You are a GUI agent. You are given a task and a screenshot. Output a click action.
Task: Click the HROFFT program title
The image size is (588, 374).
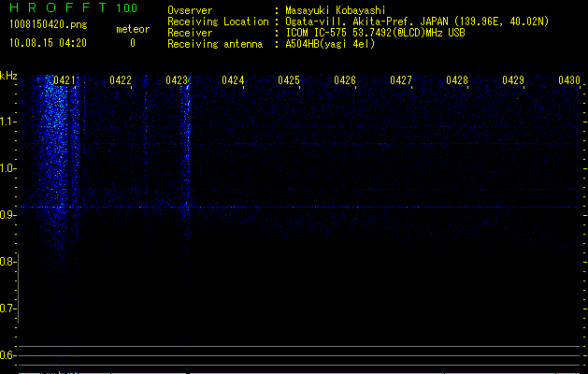pyautogui.click(x=58, y=7)
